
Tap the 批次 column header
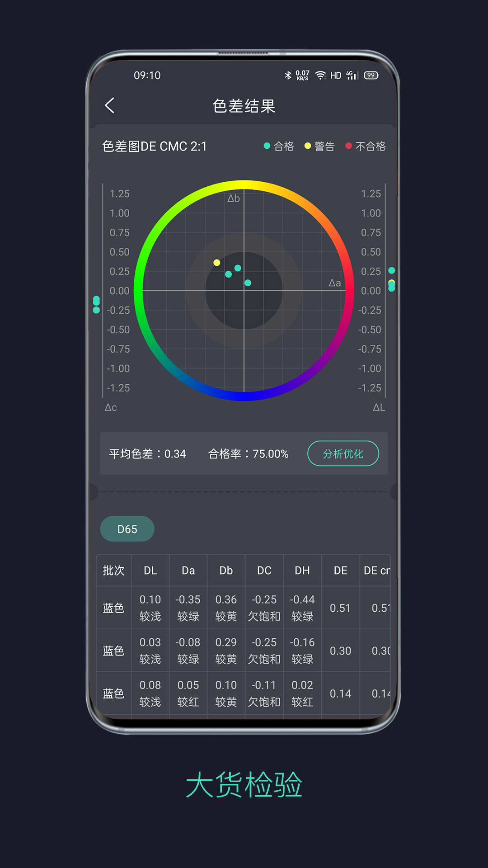tap(113, 571)
